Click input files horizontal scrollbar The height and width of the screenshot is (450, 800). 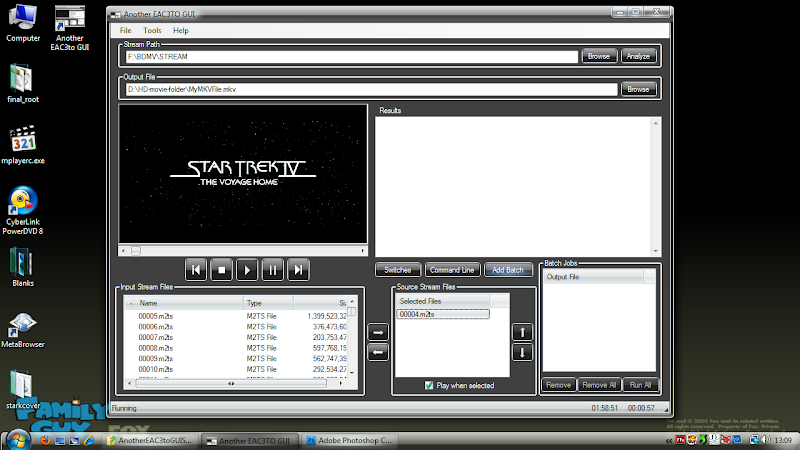(231, 383)
